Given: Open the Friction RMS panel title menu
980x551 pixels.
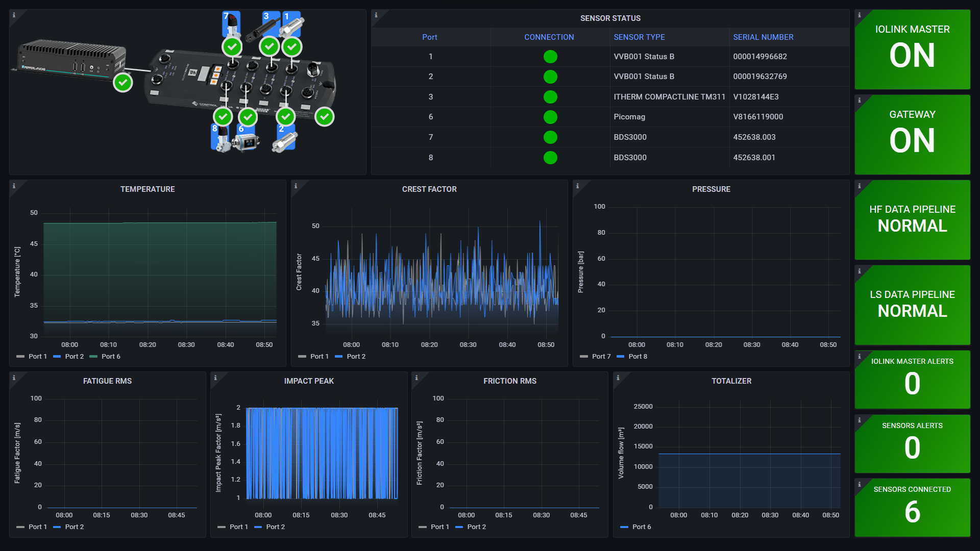Looking at the screenshot, I should tap(510, 381).
